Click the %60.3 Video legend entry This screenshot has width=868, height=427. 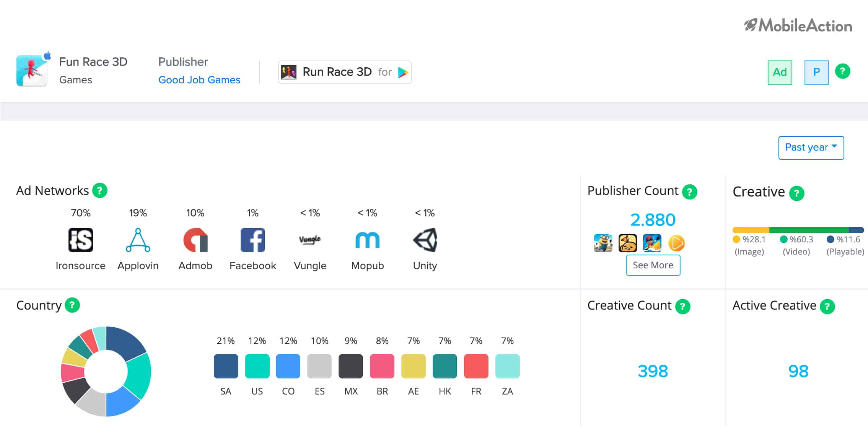coord(796,245)
